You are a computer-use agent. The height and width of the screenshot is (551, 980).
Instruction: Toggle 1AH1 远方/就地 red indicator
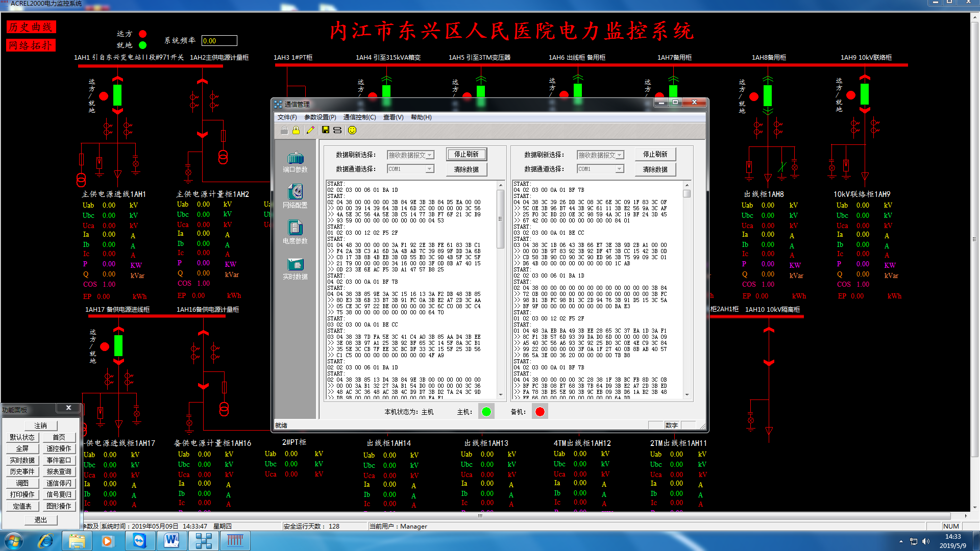coord(104,96)
